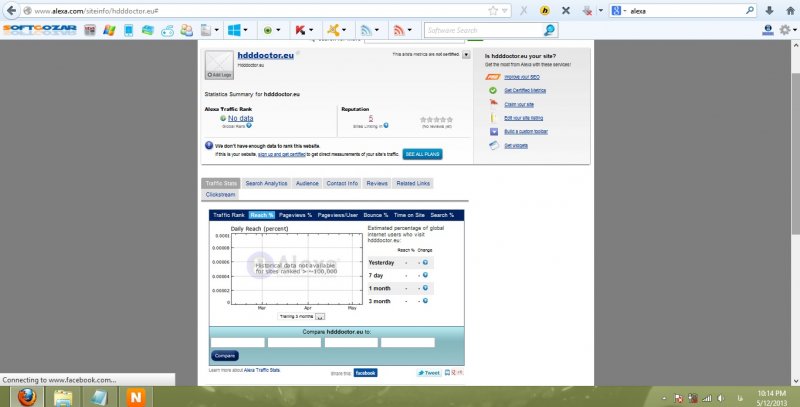
Task: Click the black X stop icon in toolbar
Action: [565, 10]
